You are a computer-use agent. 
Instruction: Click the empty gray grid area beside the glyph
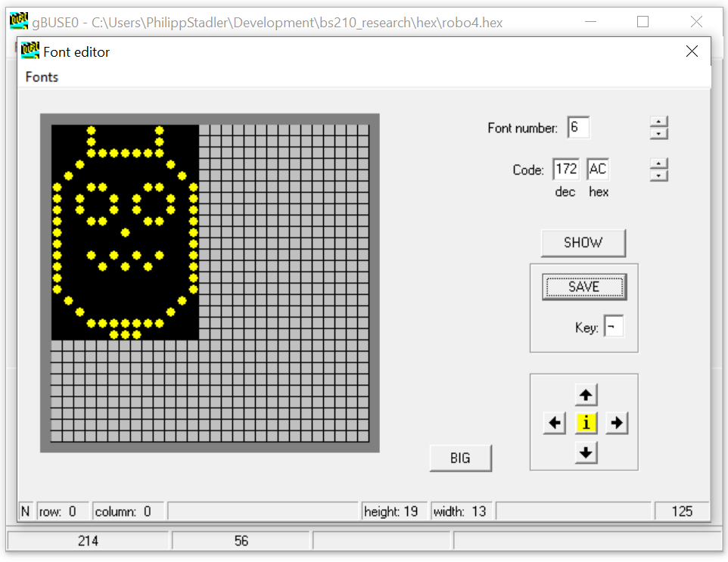[284, 232]
